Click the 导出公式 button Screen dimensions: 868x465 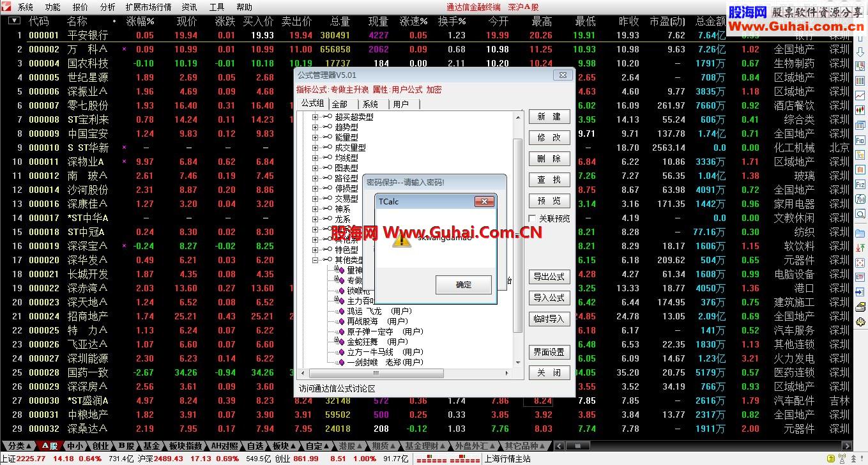[549, 277]
